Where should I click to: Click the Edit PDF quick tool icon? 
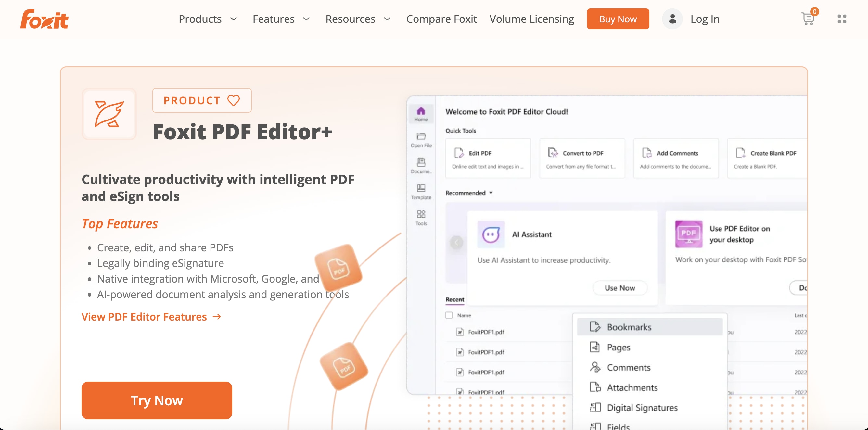(459, 153)
